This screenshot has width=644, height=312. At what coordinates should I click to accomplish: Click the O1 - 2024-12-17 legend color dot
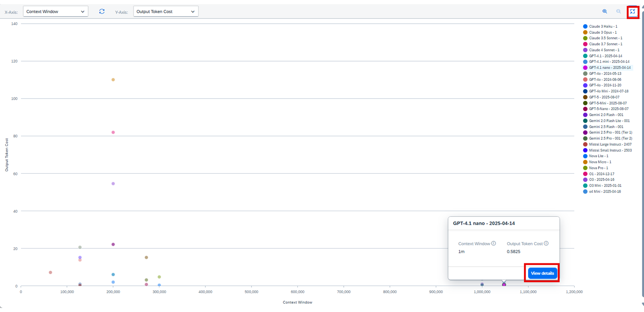pos(585,174)
